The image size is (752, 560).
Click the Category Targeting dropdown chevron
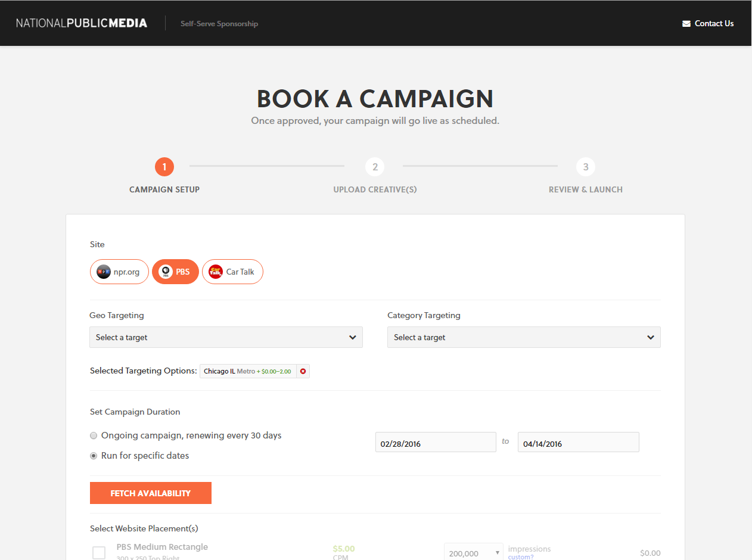pos(651,338)
